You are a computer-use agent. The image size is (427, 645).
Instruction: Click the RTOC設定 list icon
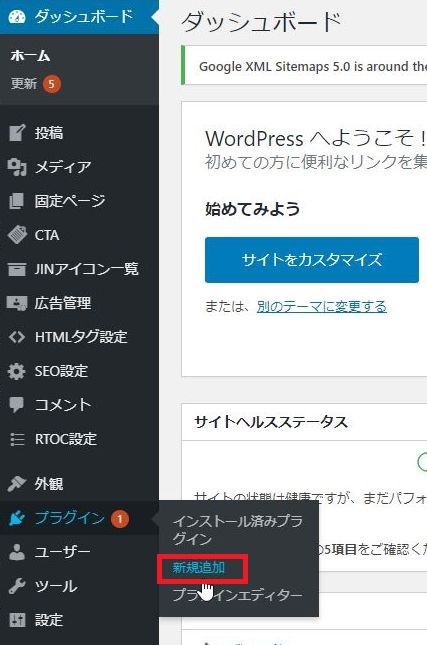(x=17, y=439)
